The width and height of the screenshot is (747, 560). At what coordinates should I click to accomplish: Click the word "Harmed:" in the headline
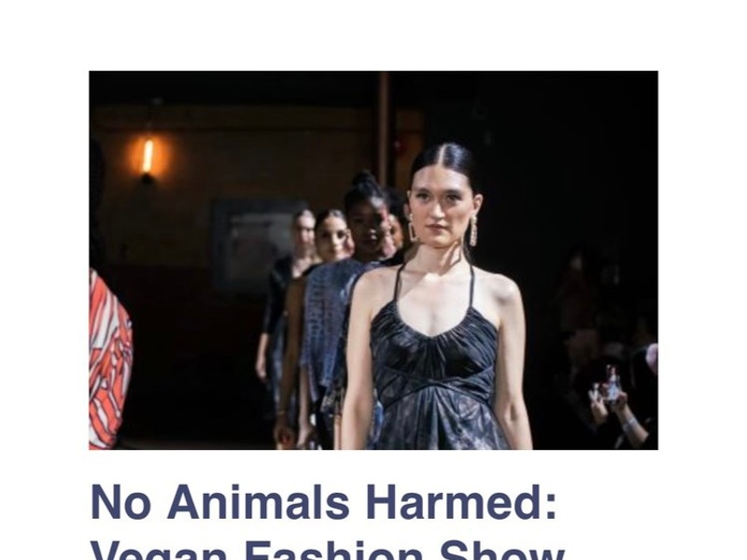point(461,502)
